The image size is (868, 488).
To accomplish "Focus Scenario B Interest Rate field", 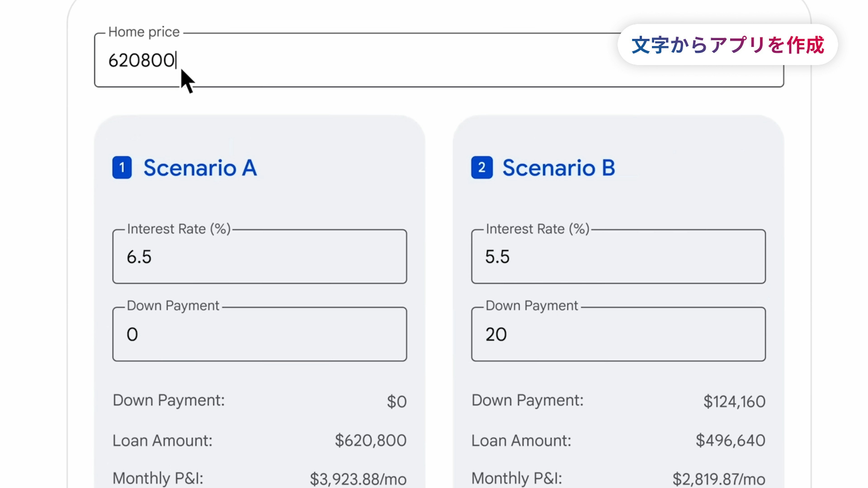I will tap(618, 257).
